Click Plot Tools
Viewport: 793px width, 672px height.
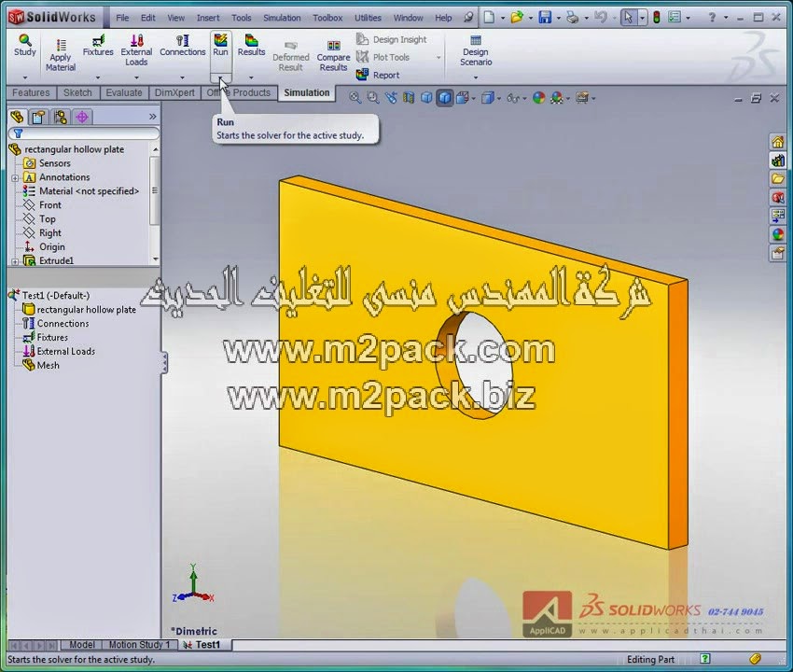coord(383,57)
